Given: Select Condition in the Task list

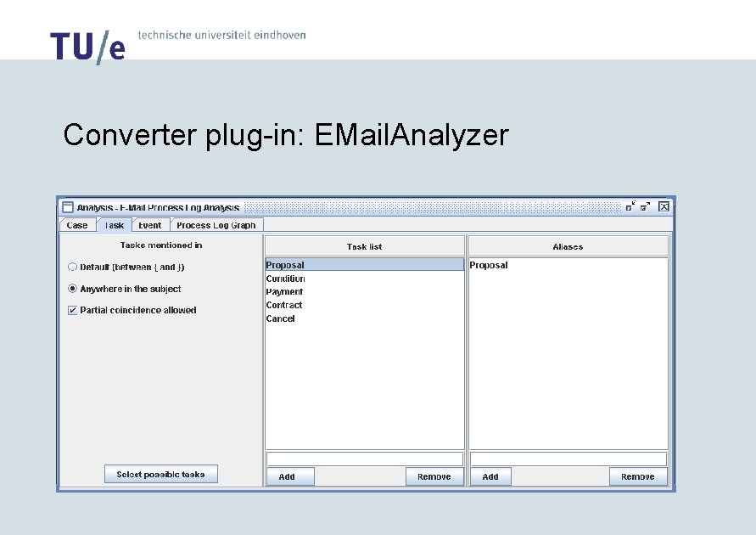Looking at the screenshot, I should pos(286,278).
